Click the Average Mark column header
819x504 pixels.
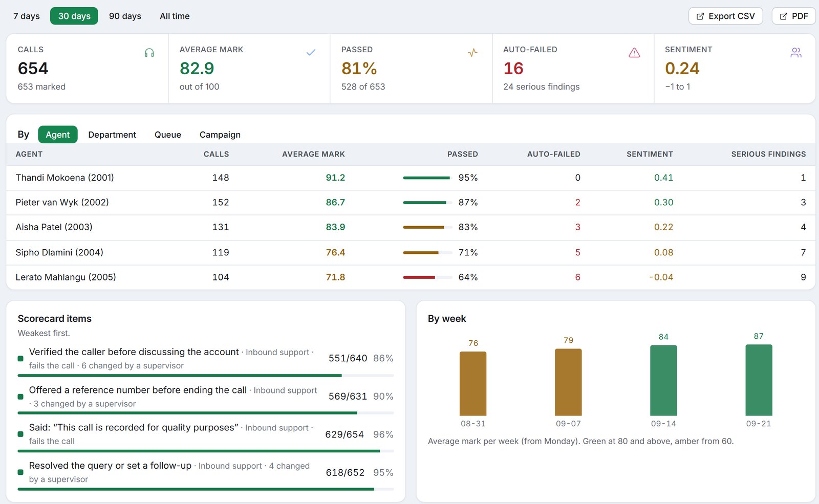point(313,154)
